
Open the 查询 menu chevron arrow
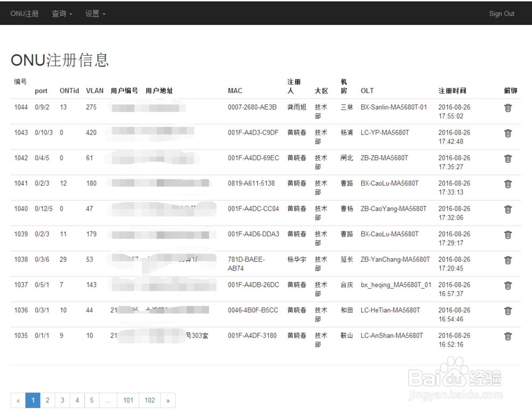[x=71, y=14]
